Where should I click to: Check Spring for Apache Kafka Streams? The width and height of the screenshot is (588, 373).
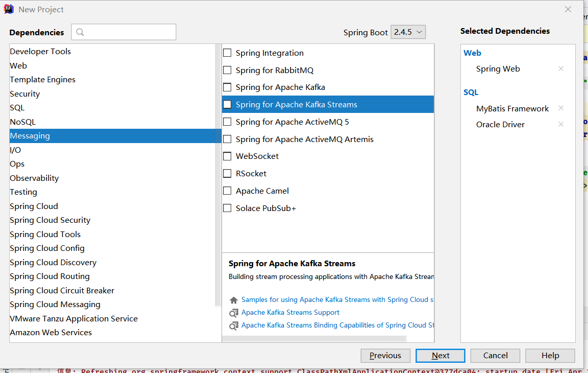click(227, 104)
